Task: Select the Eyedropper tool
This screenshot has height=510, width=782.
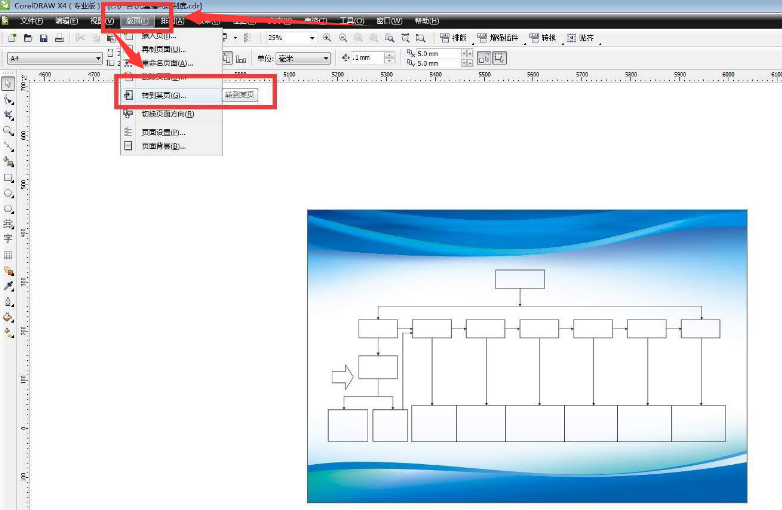Action: point(8,286)
